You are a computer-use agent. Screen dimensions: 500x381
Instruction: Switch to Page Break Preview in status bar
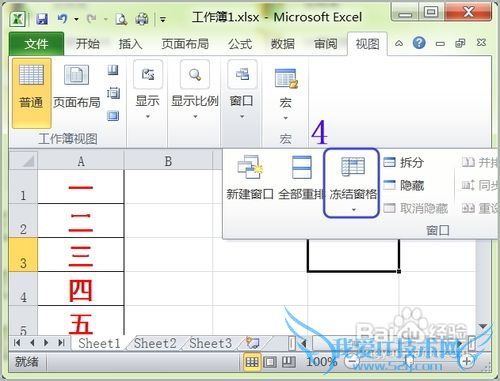(289, 362)
